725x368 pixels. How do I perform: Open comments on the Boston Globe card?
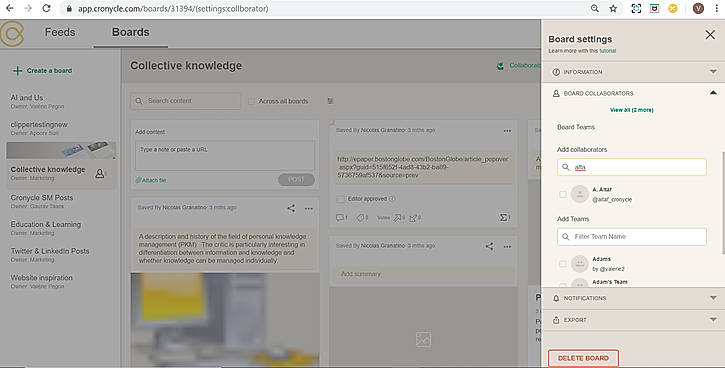coord(341,217)
